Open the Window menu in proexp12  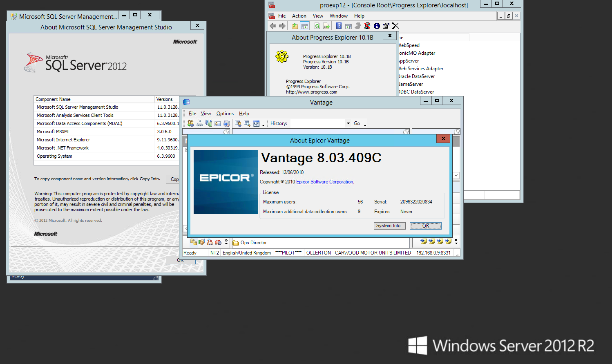[x=339, y=16]
